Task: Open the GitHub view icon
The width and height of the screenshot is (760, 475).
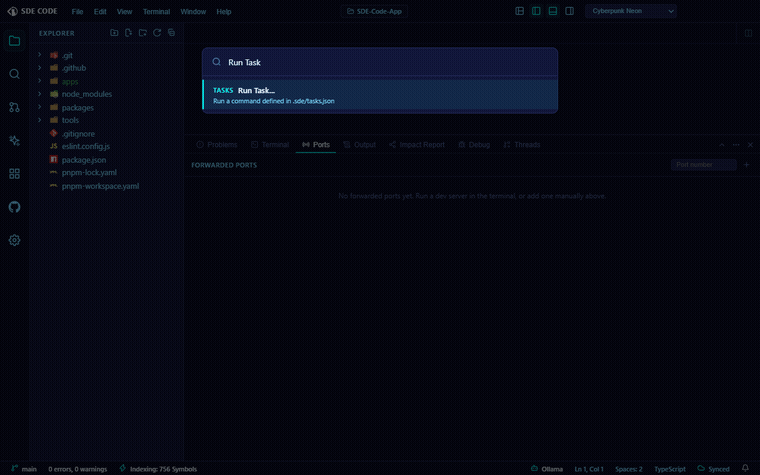Action: tap(15, 207)
